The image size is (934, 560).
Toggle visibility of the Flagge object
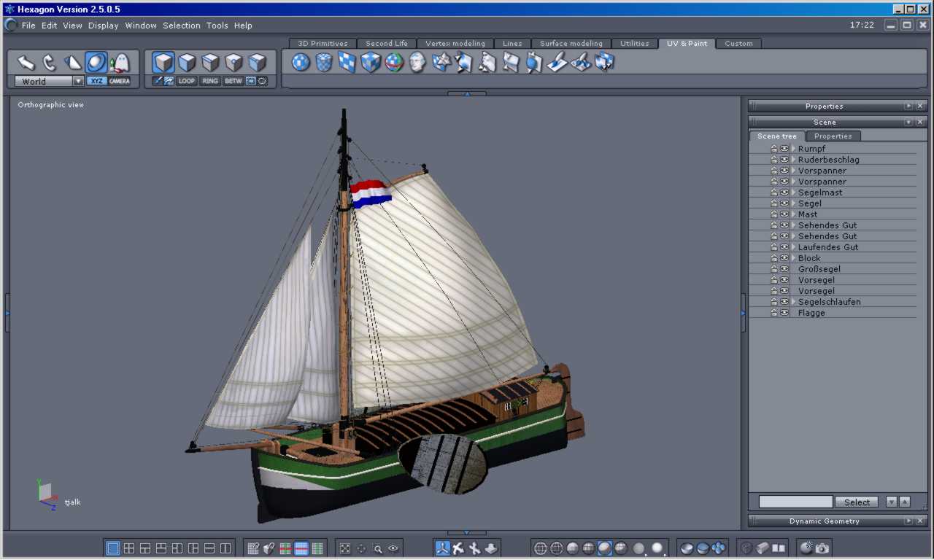click(784, 313)
